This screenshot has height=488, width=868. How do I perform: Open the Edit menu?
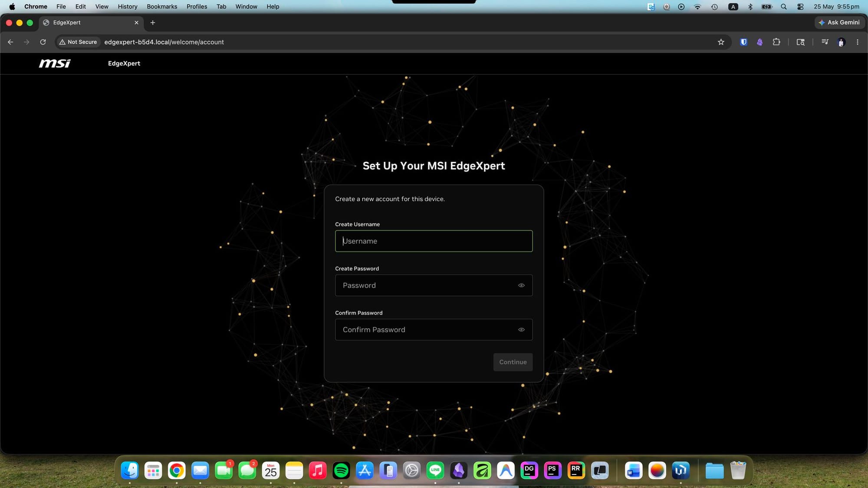coord(80,7)
